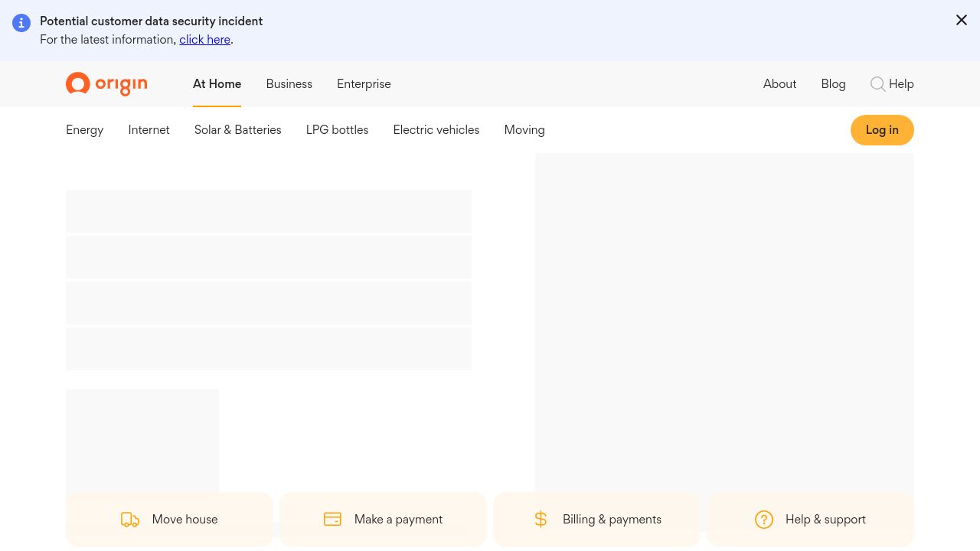Viewport: 980px width, 551px height.
Task: Open the Help link
Action: (x=901, y=84)
